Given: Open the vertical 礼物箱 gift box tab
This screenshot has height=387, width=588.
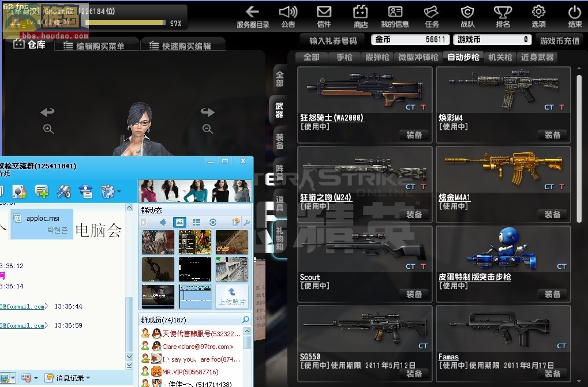Looking at the screenshot, I should (280, 238).
